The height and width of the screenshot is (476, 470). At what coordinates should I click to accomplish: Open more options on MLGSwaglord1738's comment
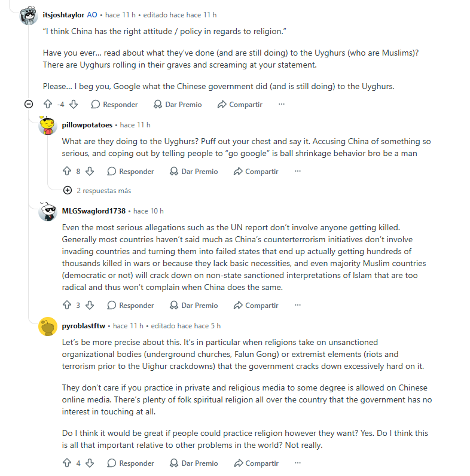(x=298, y=305)
